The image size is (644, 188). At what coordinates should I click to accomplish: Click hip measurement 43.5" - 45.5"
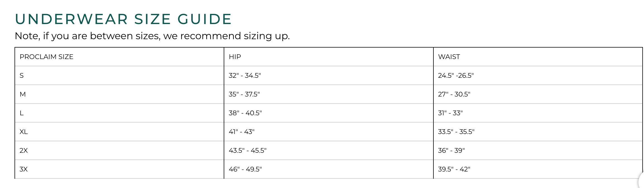(247, 151)
